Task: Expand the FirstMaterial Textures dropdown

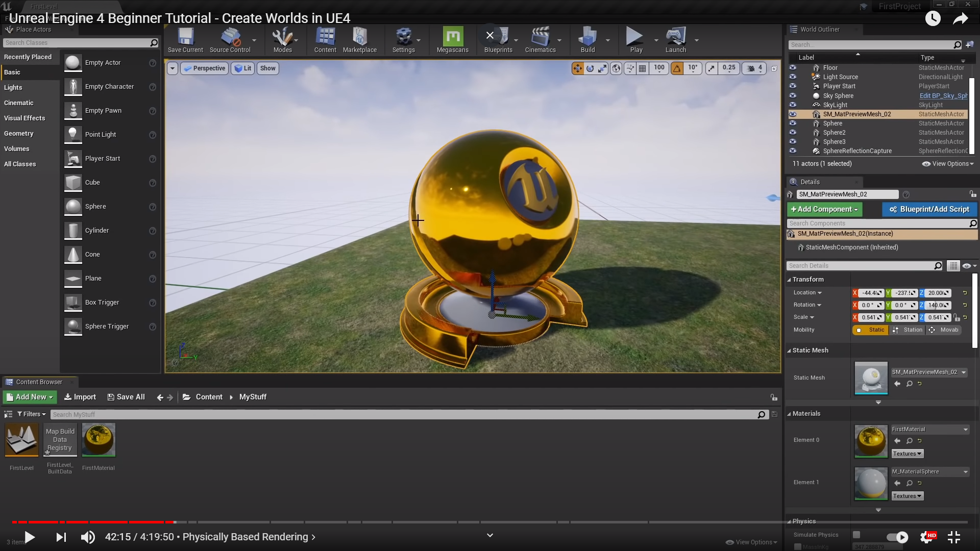Action: click(x=907, y=454)
